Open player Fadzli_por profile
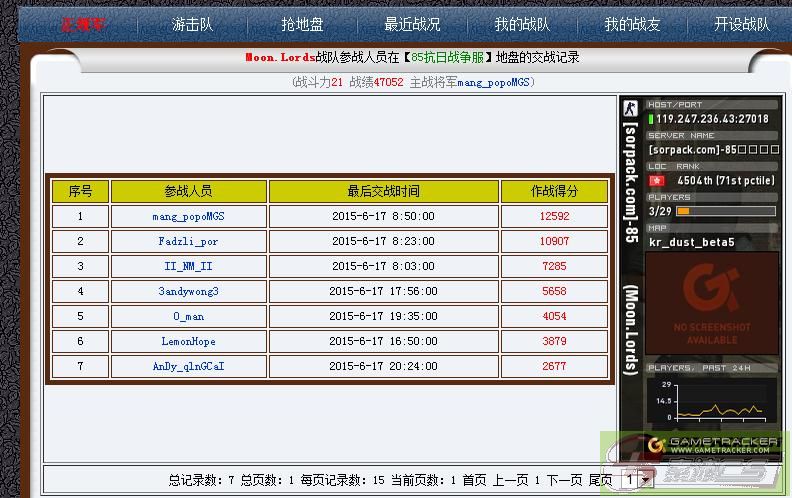Screen dimensions: 792x498 pyautogui.click(x=188, y=241)
